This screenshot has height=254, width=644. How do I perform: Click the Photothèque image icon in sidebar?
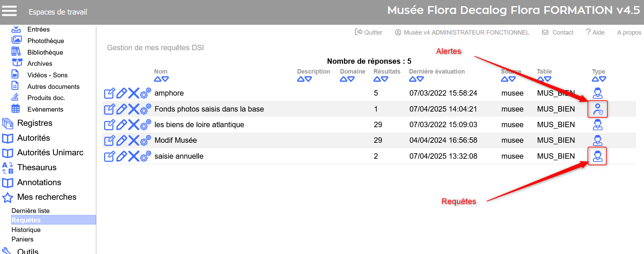tap(16, 40)
